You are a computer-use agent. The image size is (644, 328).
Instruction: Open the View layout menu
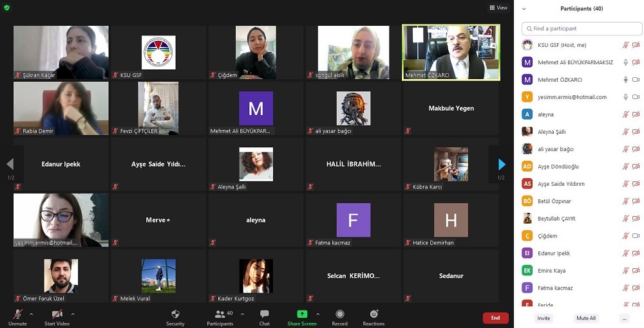click(498, 8)
